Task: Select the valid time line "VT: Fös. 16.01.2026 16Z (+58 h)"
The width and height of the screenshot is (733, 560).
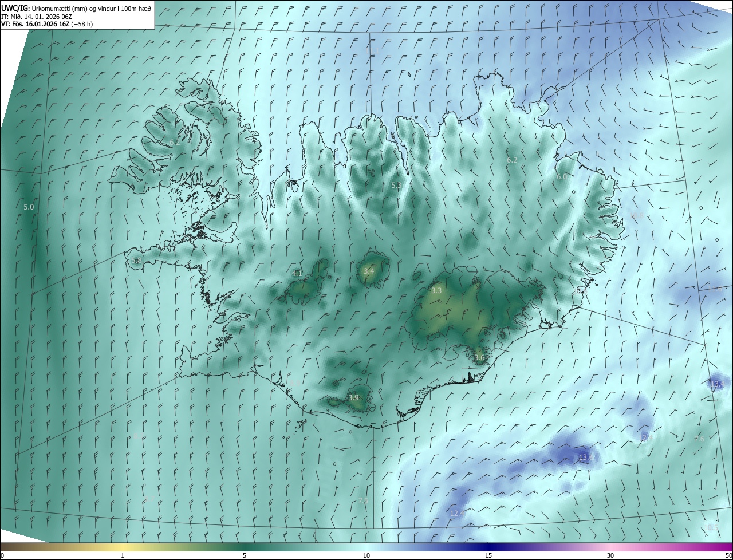Action: [47, 25]
